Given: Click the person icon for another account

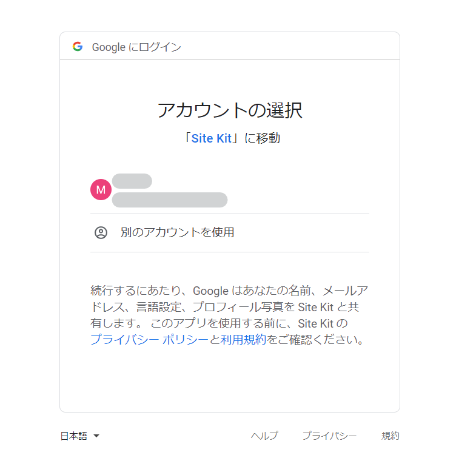Looking at the screenshot, I should tap(101, 233).
